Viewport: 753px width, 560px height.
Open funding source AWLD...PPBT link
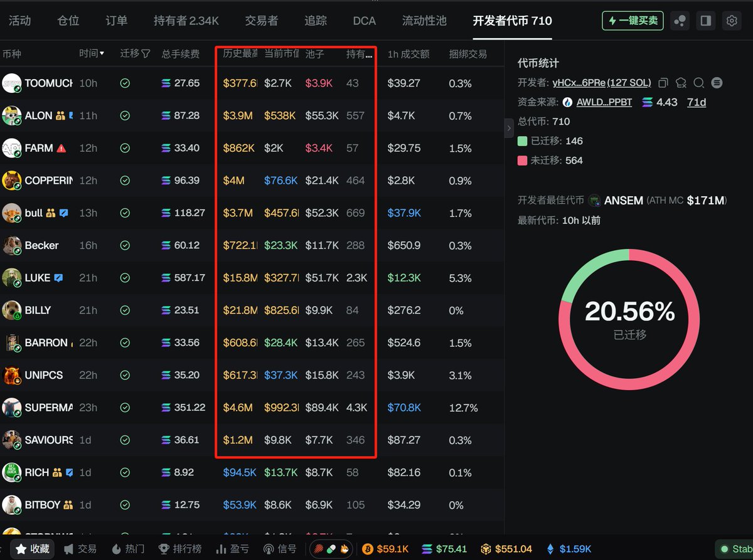[x=604, y=102]
